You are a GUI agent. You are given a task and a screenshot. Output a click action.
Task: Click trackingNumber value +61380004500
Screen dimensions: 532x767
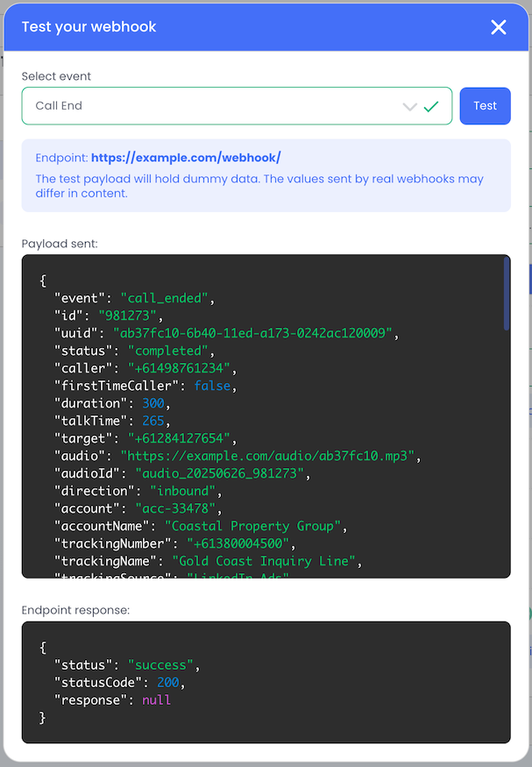click(x=238, y=544)
